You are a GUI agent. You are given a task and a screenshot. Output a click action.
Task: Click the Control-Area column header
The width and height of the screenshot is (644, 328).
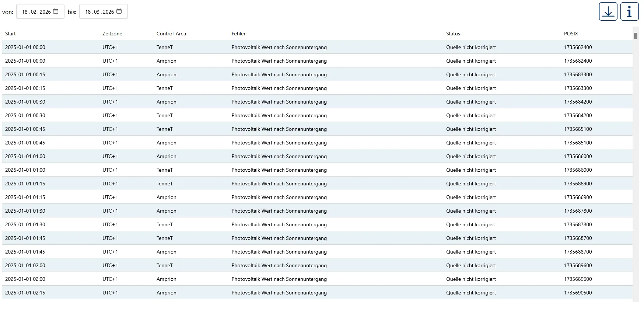pyautogui.click(x=171, y=34)
